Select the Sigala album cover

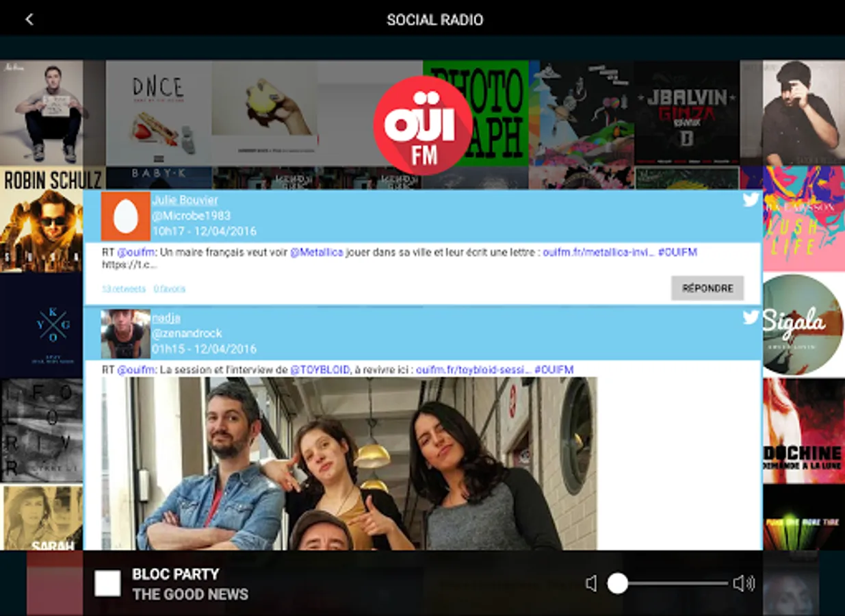pos(804,324)
